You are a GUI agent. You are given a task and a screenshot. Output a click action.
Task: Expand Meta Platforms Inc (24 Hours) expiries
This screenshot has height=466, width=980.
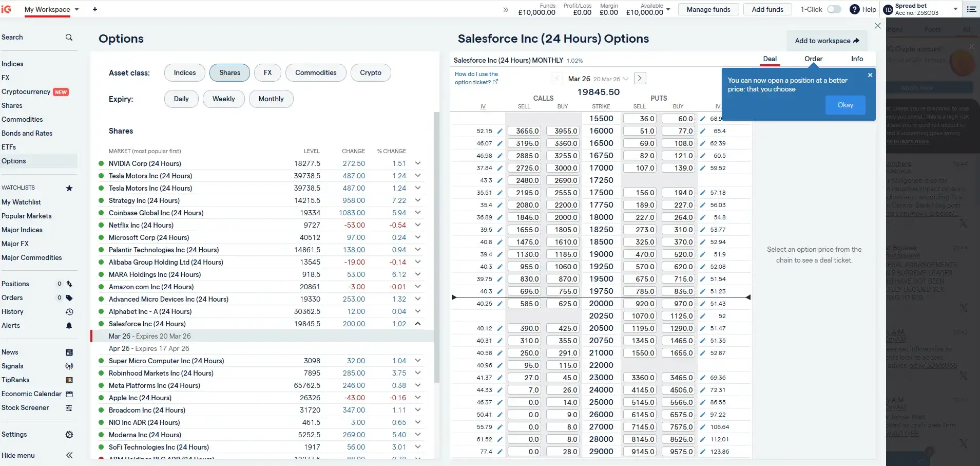tap(418, 385)
